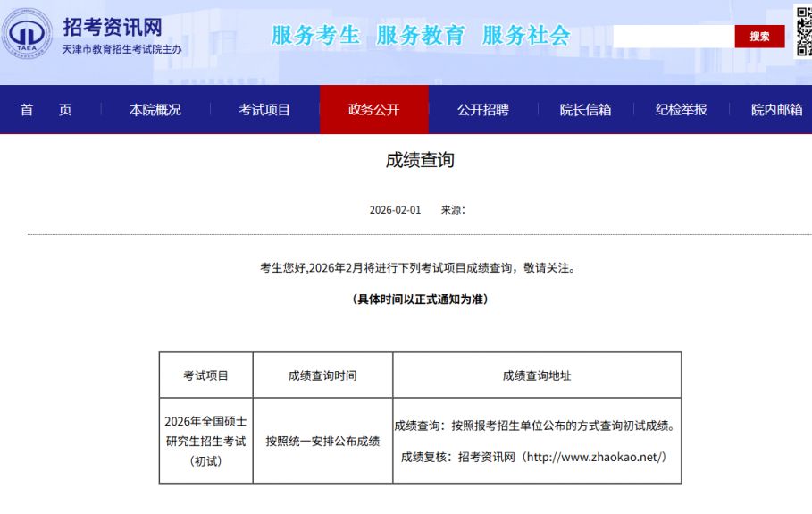Select the 政务公开 tab
The height and width of the screenshot is (514, 812).
(x=374, y=110)
